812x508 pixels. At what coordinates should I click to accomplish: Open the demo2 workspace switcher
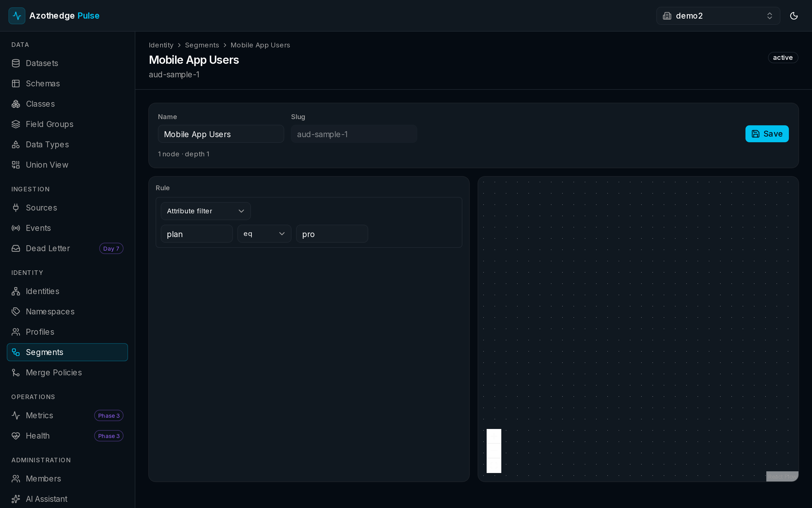pos(718,16)
